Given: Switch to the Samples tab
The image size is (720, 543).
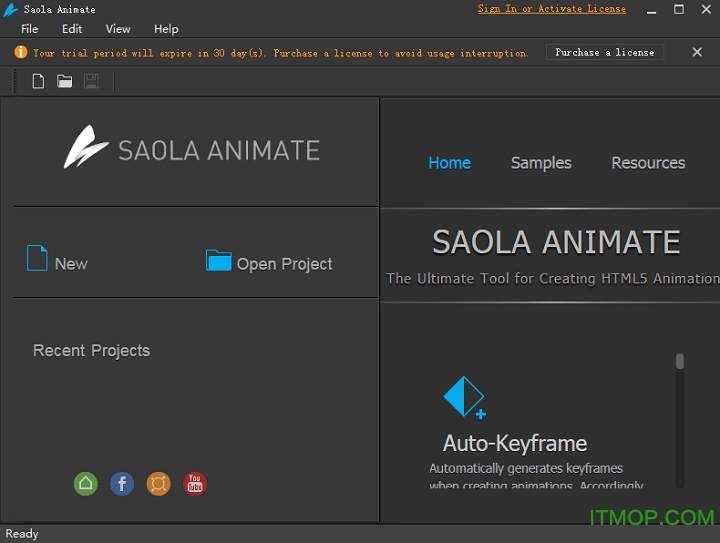Looking at the screenshot, I should pyautogui.click(x=541, y=163).
